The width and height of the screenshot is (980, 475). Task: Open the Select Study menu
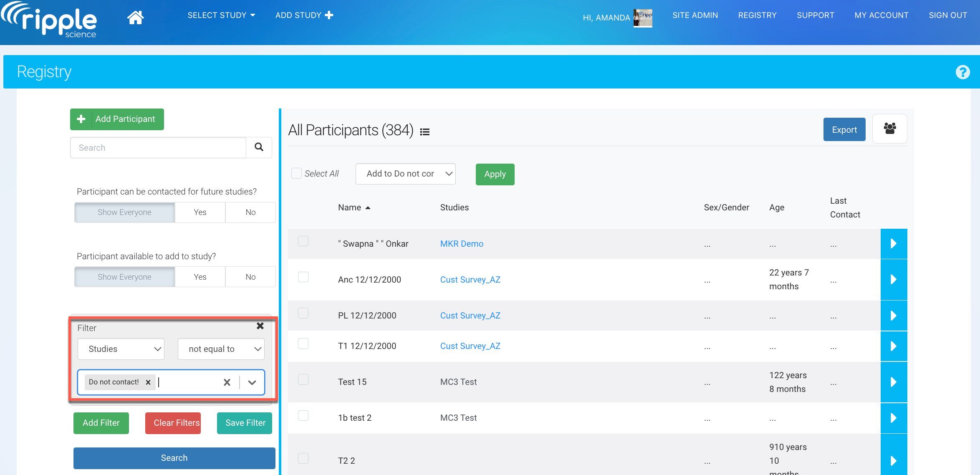pos(221,15)
